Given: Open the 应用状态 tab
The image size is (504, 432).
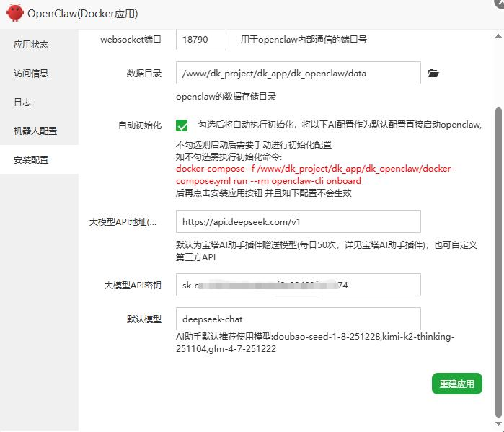Looking at the screenshot, I should point(31,44).
